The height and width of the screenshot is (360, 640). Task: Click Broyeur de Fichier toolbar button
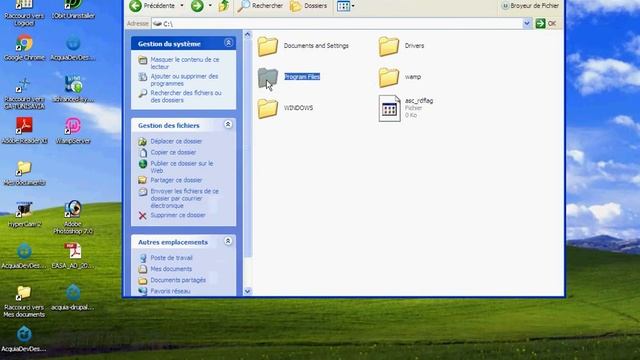coord(530,6)
